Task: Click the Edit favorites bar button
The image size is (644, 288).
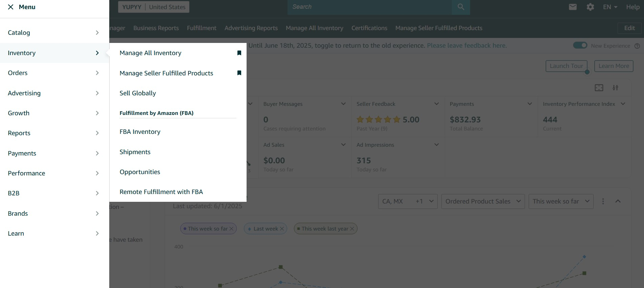Action: click(629, 28)
